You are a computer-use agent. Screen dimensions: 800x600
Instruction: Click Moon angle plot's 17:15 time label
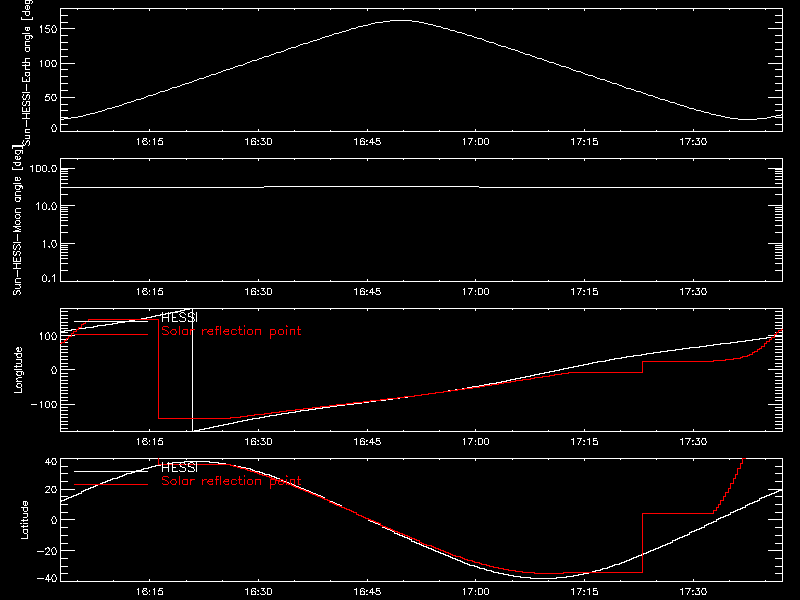coord(584,292)
